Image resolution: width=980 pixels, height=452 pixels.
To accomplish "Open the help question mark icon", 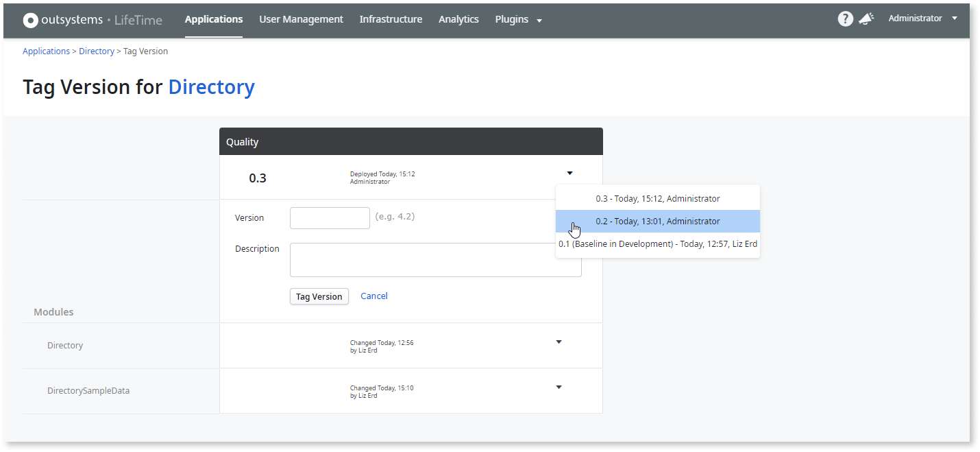I will click(845, 19).
